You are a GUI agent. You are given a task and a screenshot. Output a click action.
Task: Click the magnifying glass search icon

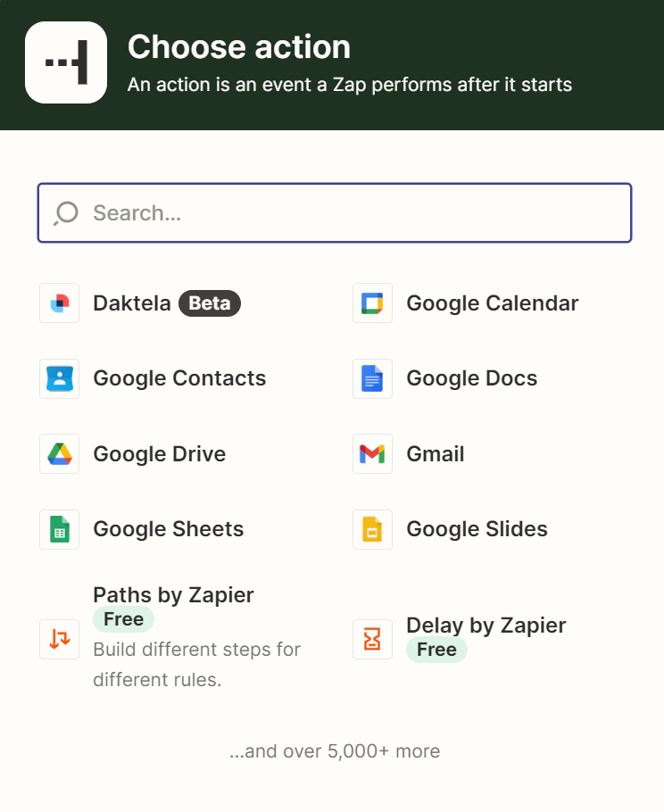[x=66, y=213]
